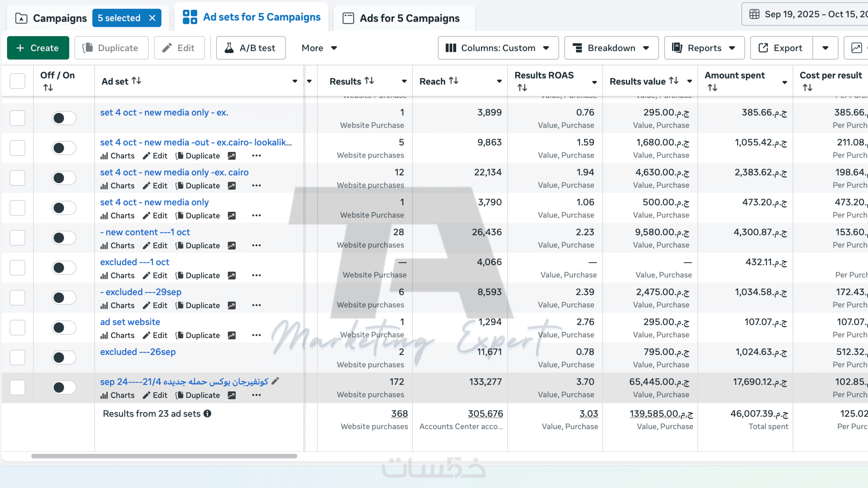868x488 pixels.
Task: Select checkbox for '- new content ---1 oct'
Action: [17, 238]
